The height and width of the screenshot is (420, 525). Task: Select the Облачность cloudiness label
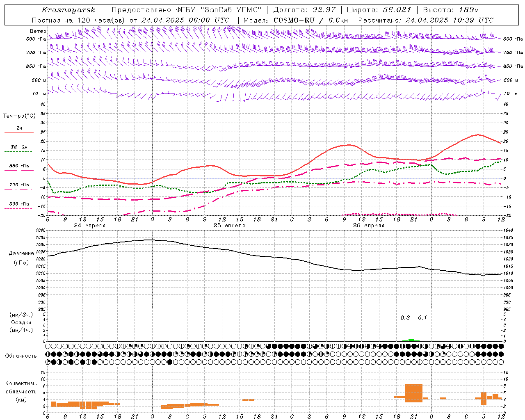21,356
